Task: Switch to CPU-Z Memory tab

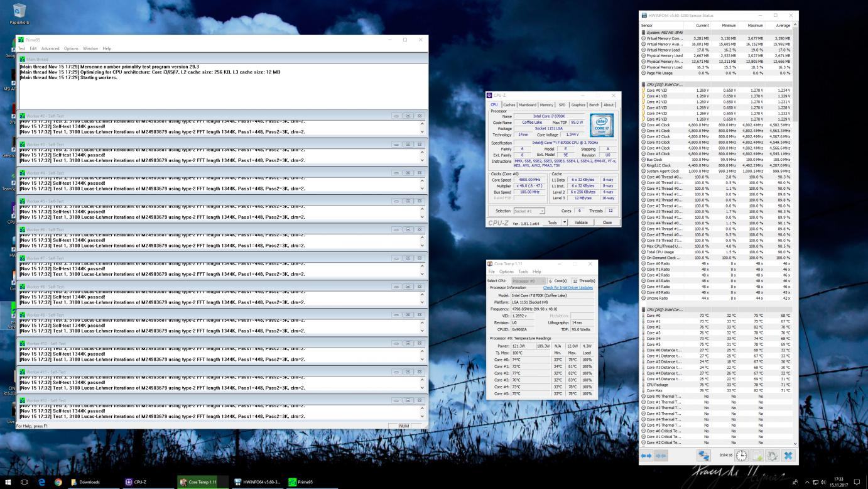Action: point(546,105)
